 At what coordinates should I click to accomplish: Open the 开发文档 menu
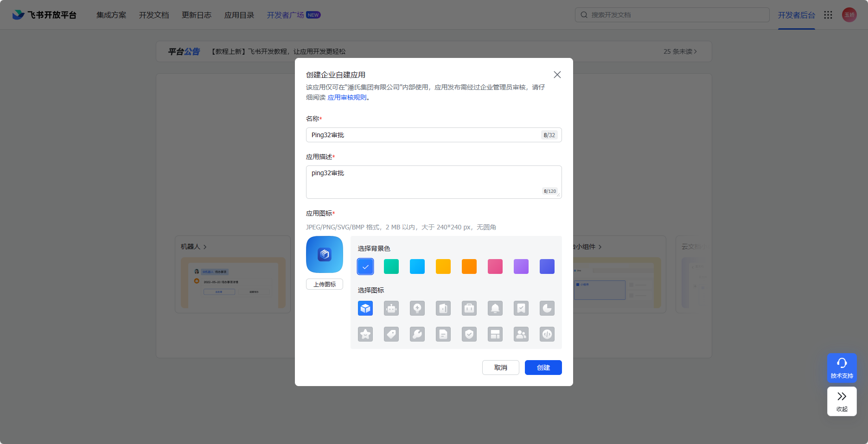click(154, 15)
